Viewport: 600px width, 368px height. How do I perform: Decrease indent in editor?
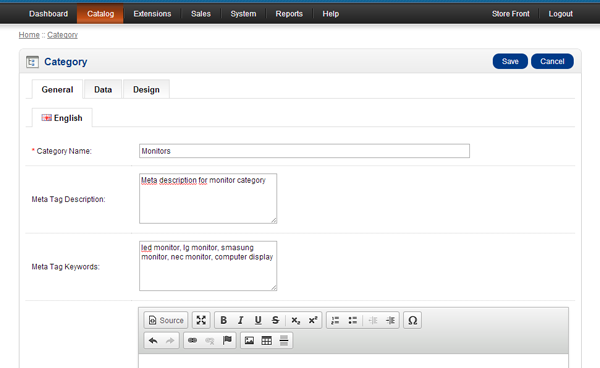[373, 320]
